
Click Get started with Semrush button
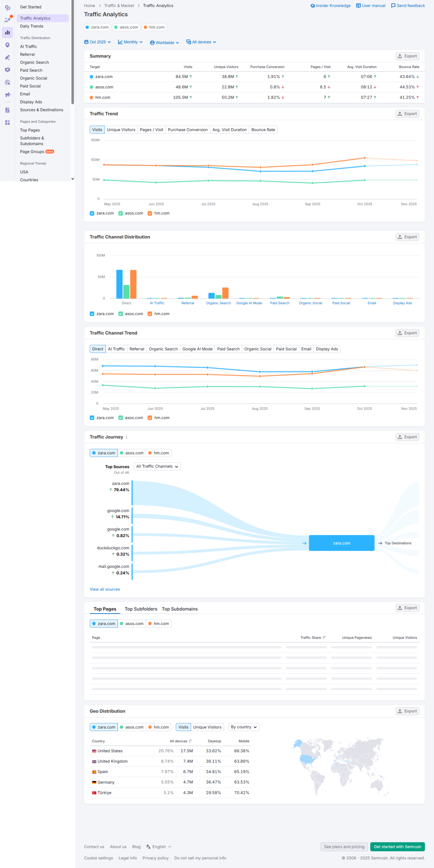coord(397,847)
